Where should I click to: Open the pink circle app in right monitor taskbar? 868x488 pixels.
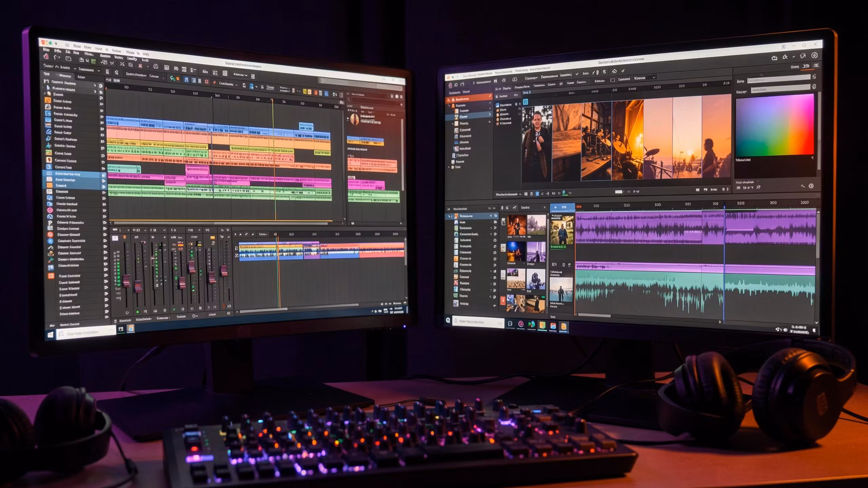click(x=521, y=324)
